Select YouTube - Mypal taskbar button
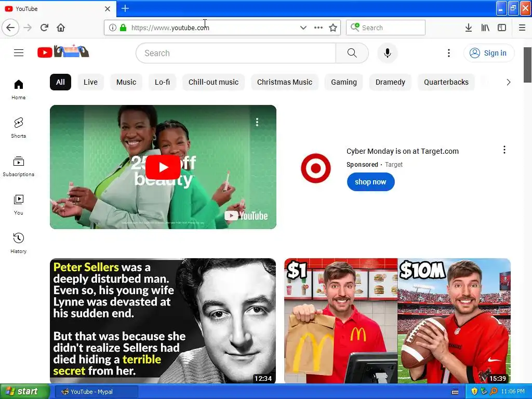 click(x=96, y=392)
